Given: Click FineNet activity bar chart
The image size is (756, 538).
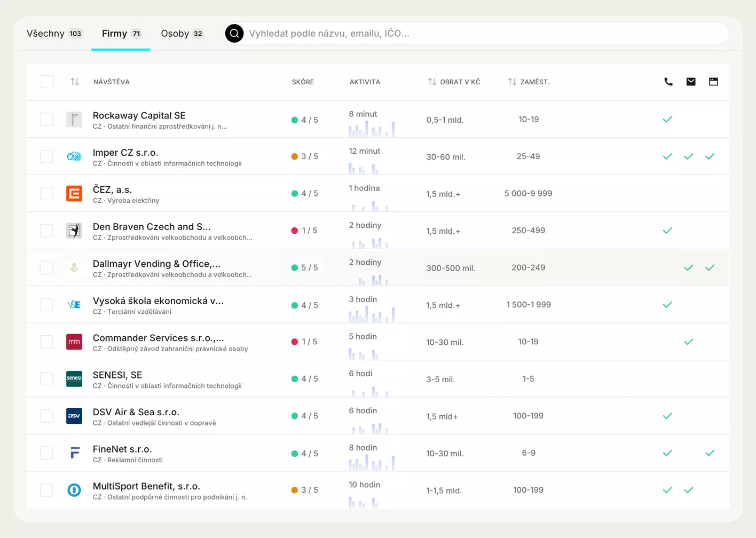Looking at the screenshot, I should click(372, 462).
